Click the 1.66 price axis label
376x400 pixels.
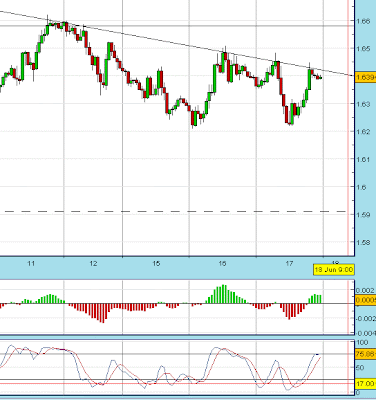click(x=363, y=21)
